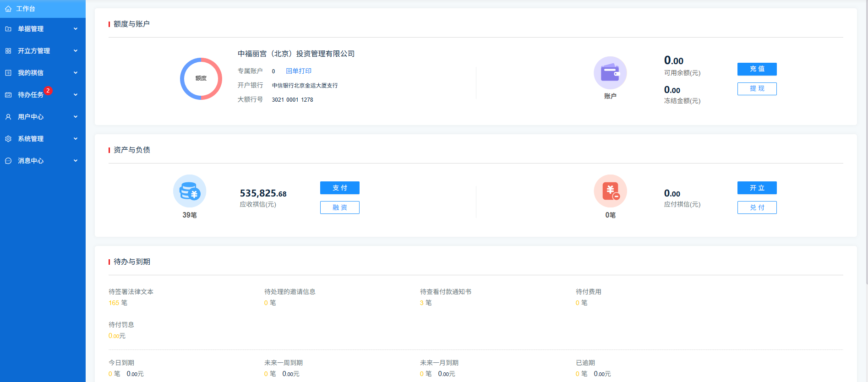Click the red yen 应付祺信 icon
This screenshot has height=382, width=868.
pos(610,191)
